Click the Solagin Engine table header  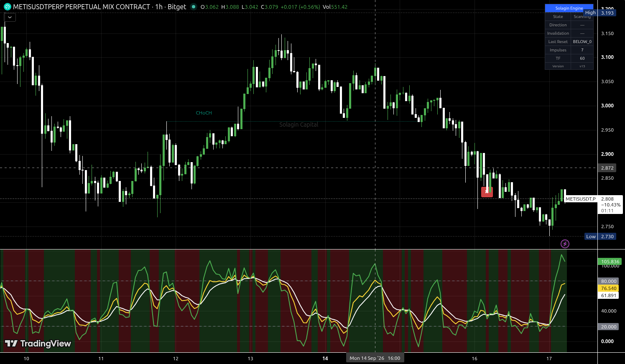coord(569,8)
